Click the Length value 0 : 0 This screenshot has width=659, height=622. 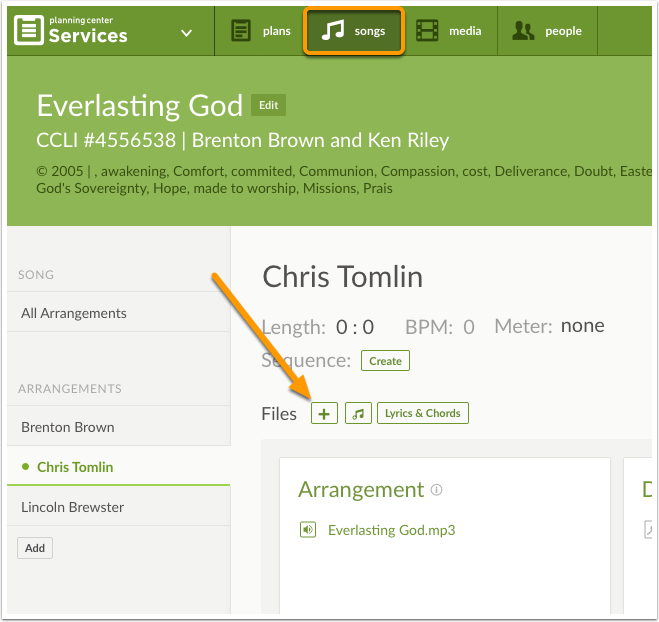355,327
